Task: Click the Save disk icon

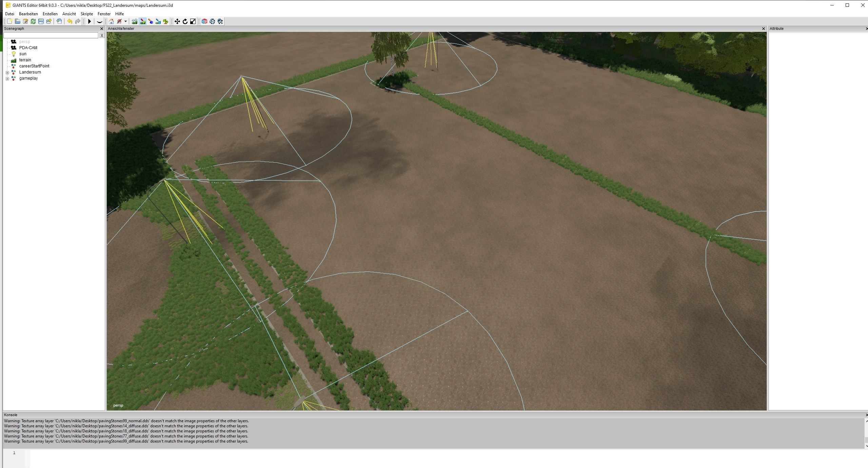Action: coord(41,21)
